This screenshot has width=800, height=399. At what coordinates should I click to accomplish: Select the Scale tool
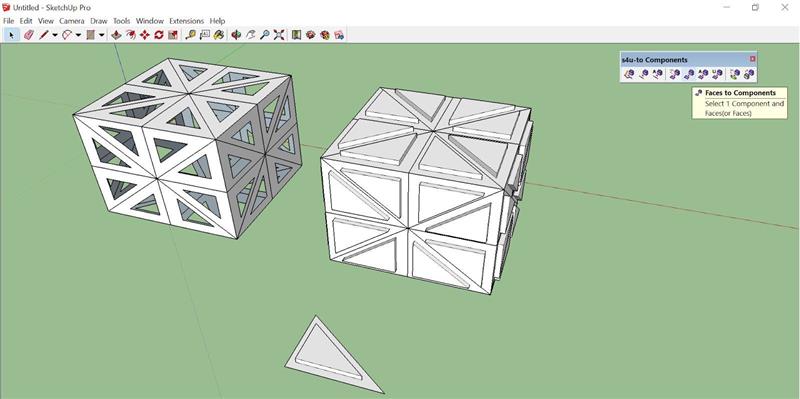point(173,35)
